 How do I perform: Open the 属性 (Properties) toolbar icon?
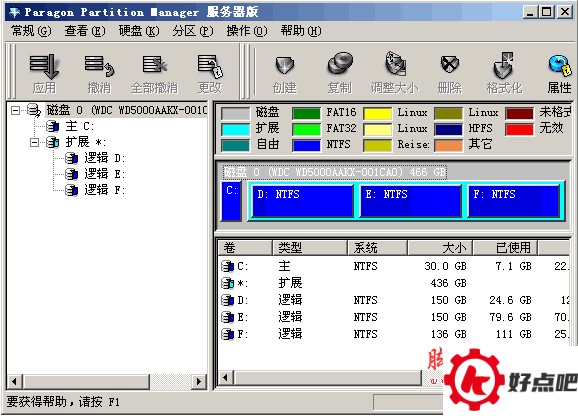coord(559,66)
